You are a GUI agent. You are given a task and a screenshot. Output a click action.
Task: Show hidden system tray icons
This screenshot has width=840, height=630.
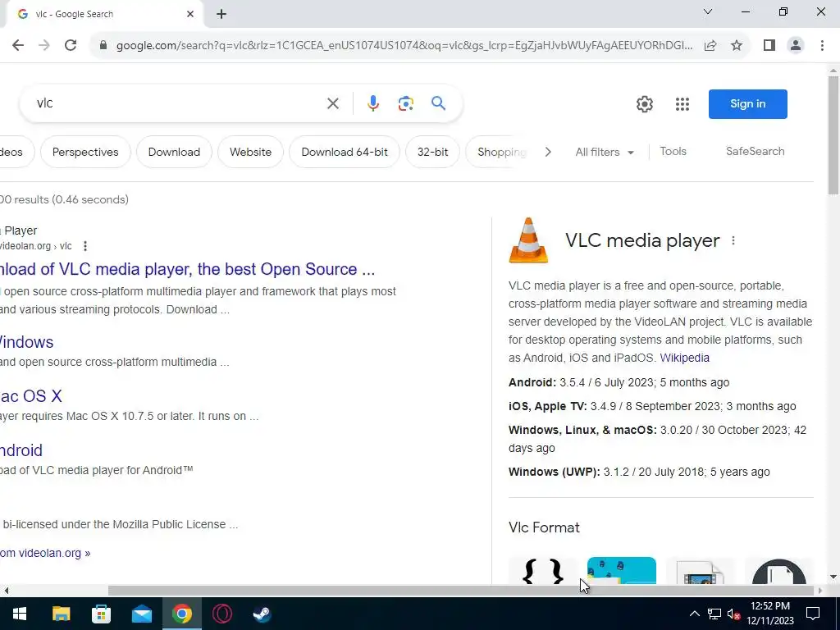click(x=694, y=614)
